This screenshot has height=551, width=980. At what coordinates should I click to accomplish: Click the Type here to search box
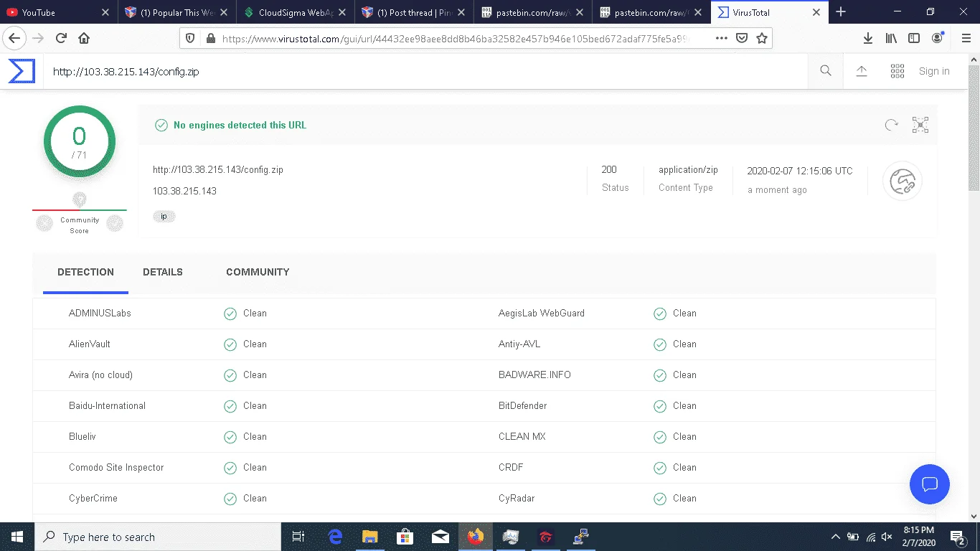(x=158, y=537)
